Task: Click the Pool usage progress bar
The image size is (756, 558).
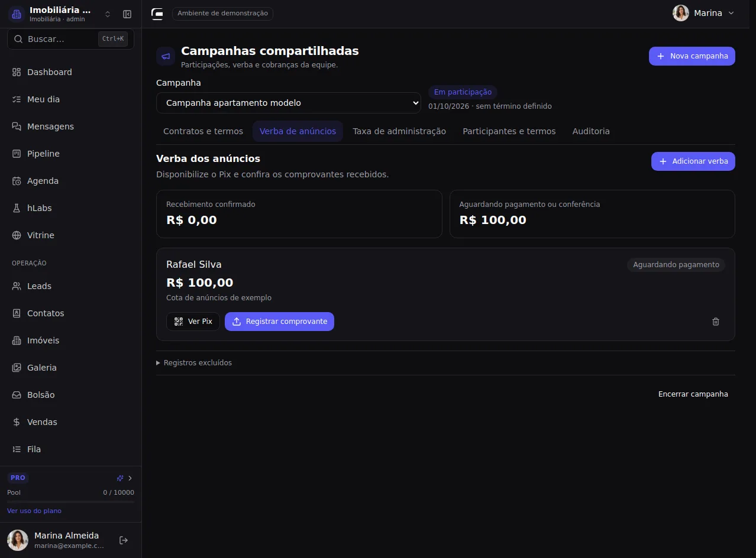Action: (70, 502)
